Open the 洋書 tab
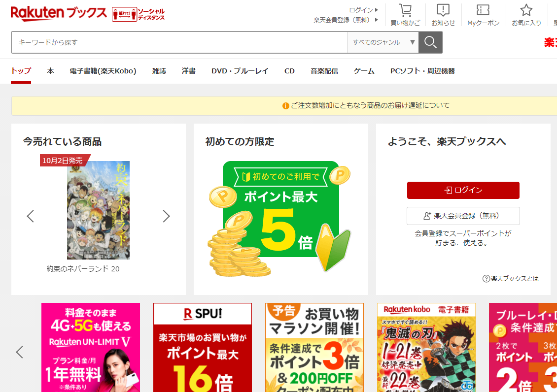The width and height of the screenshot is (557, 392). (189, 71)
